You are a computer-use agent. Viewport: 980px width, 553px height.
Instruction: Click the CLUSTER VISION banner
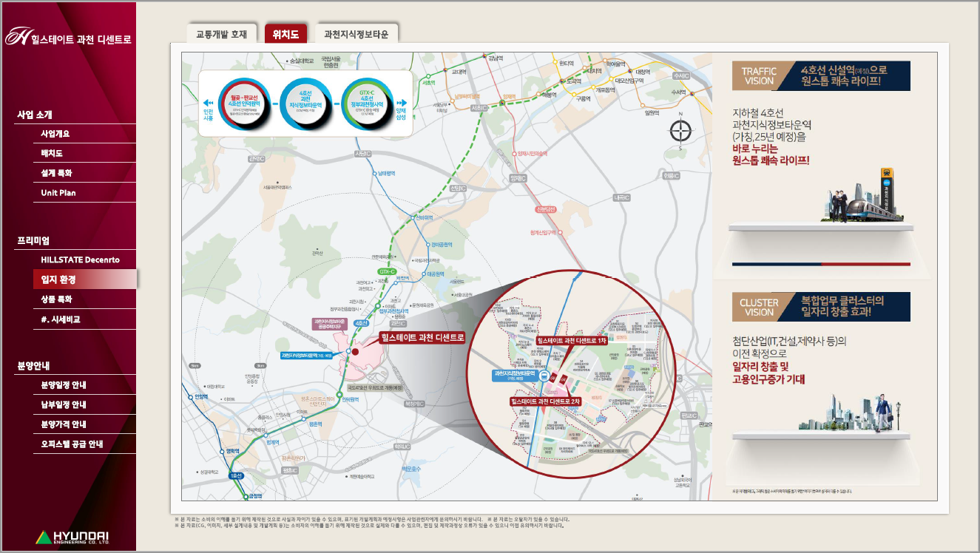821,307
